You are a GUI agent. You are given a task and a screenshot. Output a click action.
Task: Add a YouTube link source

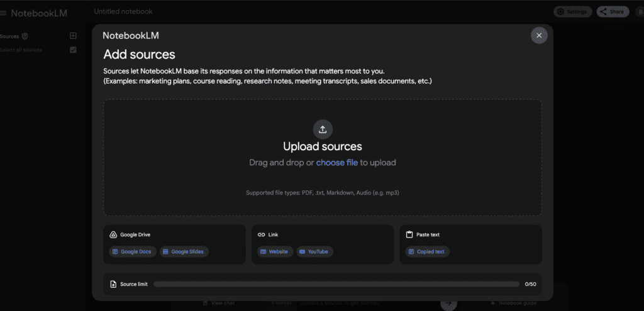coord(314,251)
